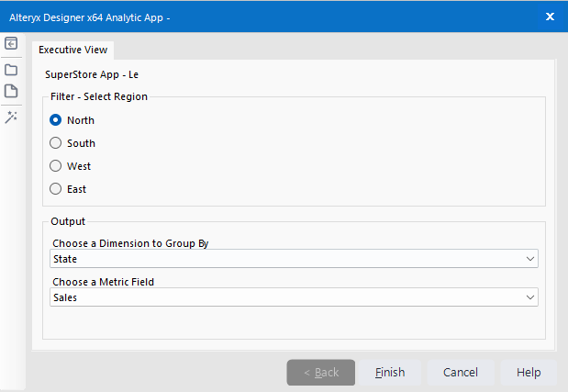Select East as the region
Screen dimensions: 568x392
click(x=56, y=189)
